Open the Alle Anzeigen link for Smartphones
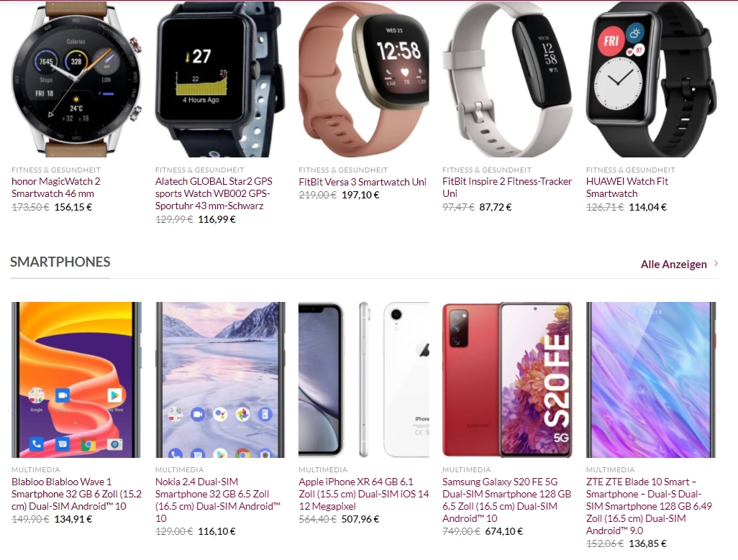 pyautogui.click(x=673, y=265)
